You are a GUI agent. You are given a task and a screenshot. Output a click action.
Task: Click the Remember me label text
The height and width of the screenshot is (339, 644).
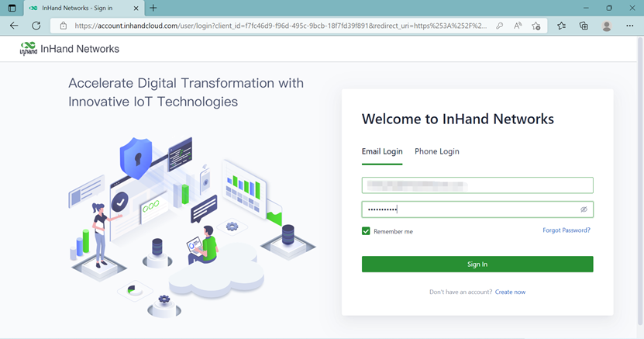click(393, 232)
